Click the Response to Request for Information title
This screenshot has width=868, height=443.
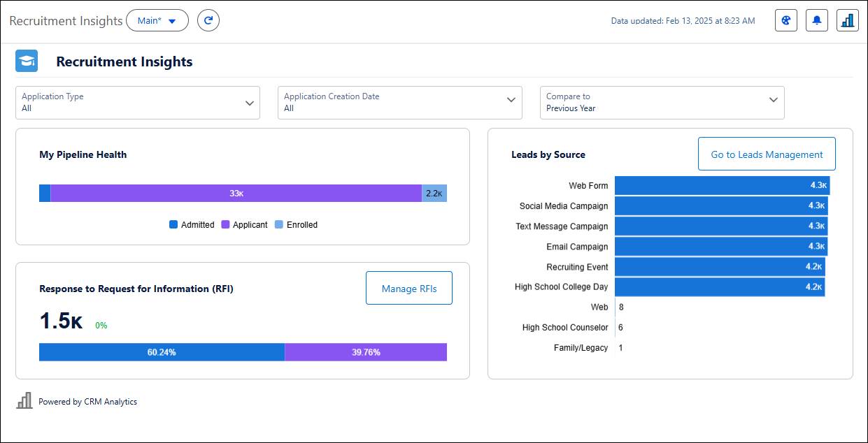tap(136, 289)
